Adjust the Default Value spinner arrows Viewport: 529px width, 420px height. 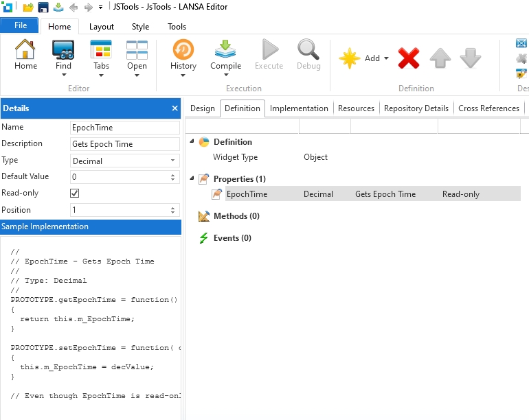coord(172,177)
